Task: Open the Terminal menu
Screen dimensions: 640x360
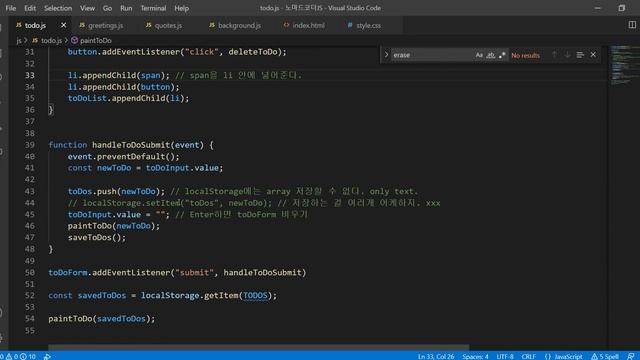Action: tap(153, 8)
